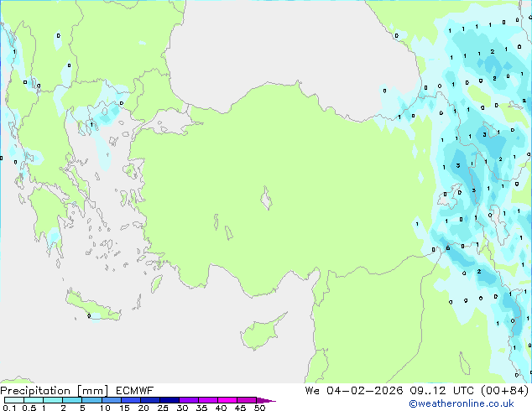Click the '0.5' legend label
Screen dimensions: 532x411
coord(29,408)
